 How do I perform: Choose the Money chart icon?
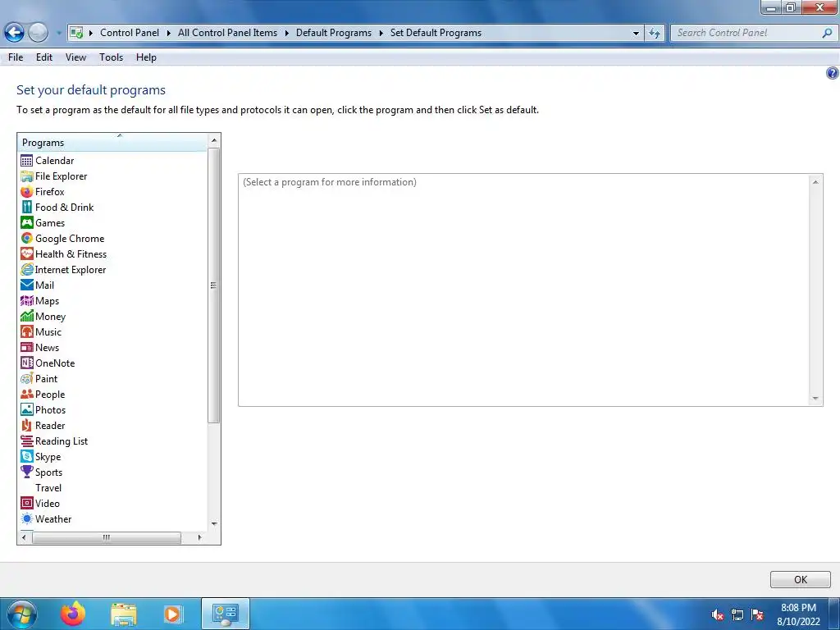[x=26, y=317]
